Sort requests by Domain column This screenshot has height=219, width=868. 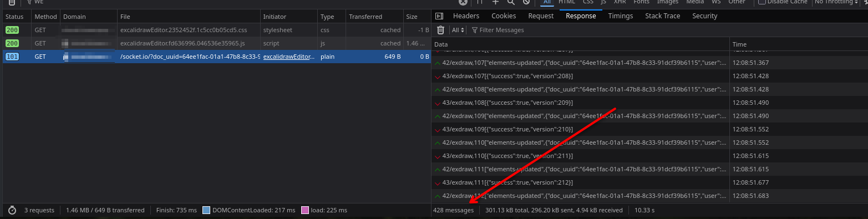pos(89,17)
